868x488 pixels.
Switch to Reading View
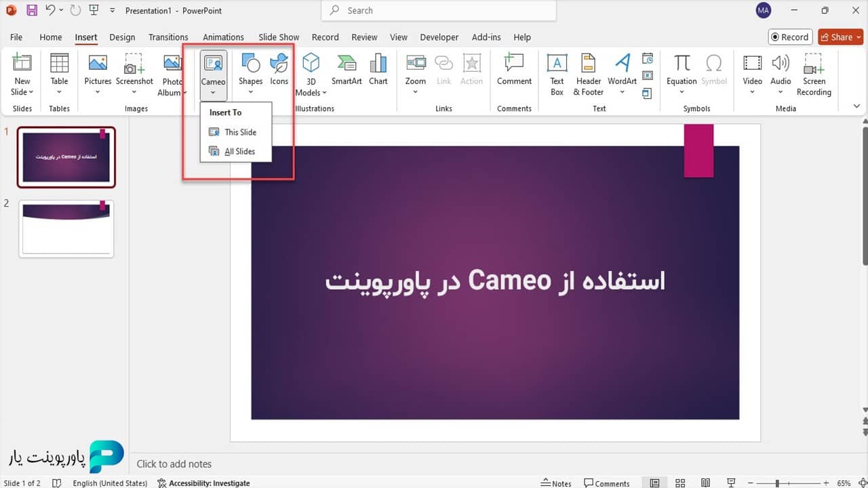point(705,483)
